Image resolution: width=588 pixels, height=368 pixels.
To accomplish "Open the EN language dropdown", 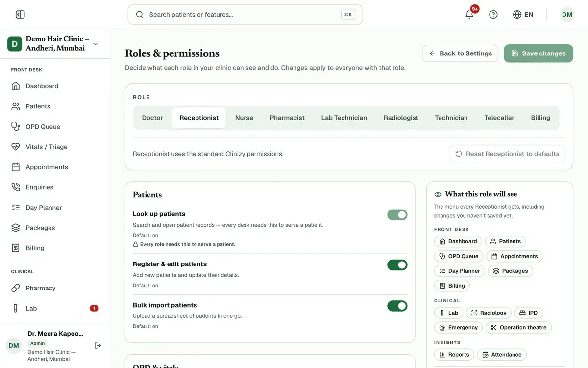I will tap(523, 15).
